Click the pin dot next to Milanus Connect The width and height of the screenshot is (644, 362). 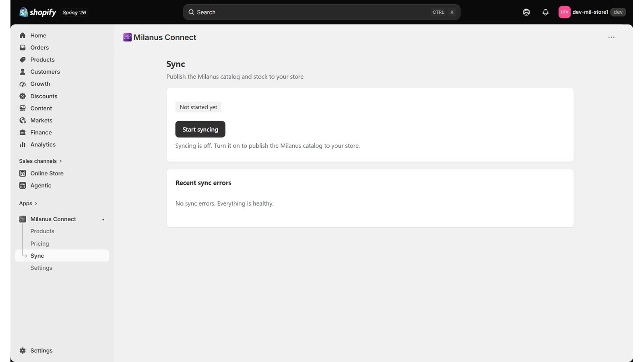[103, 220]
